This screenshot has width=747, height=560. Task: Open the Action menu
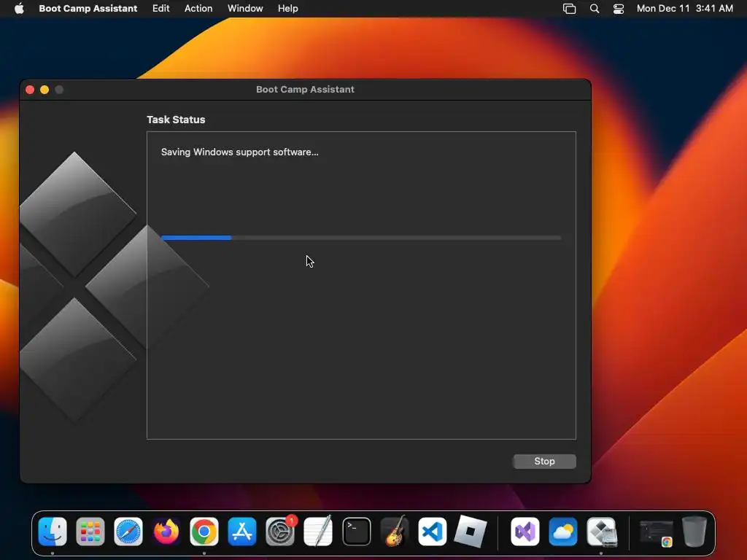click(198, 9)
